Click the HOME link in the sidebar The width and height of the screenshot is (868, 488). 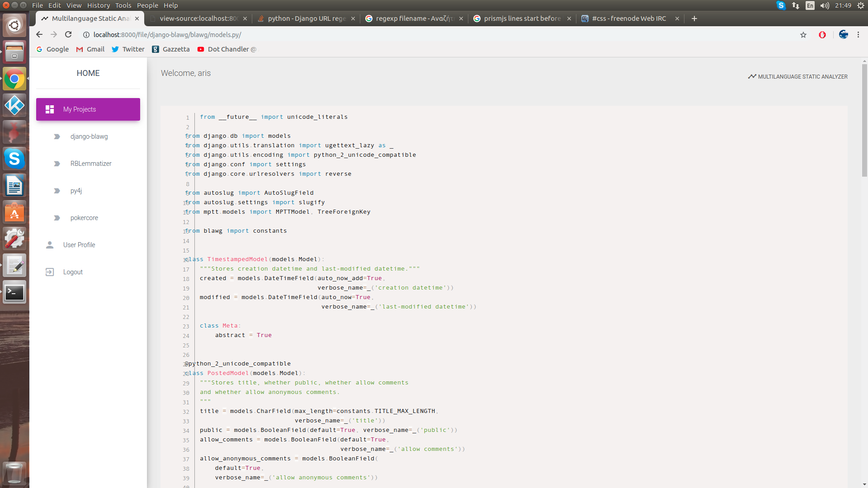click(x=88, y=73)
